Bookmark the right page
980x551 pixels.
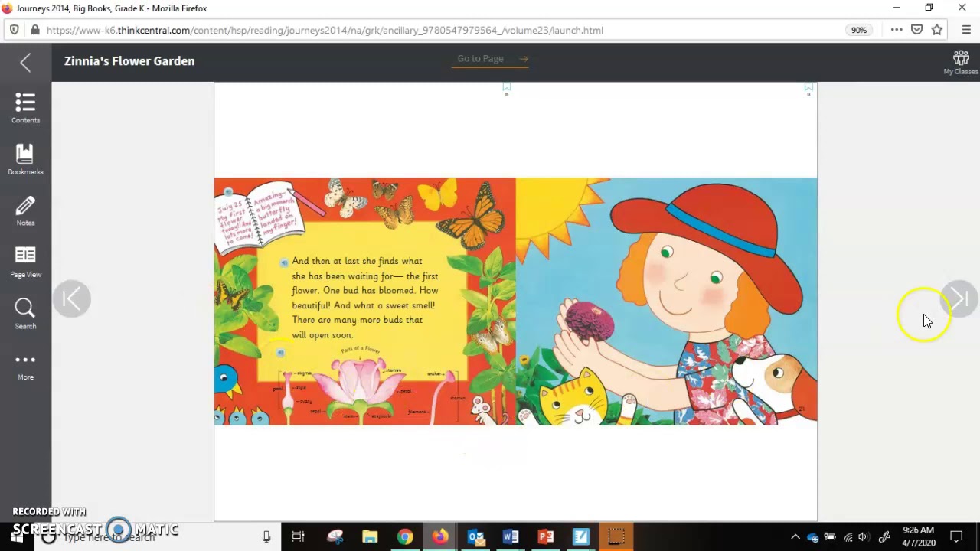coord(808,89)
